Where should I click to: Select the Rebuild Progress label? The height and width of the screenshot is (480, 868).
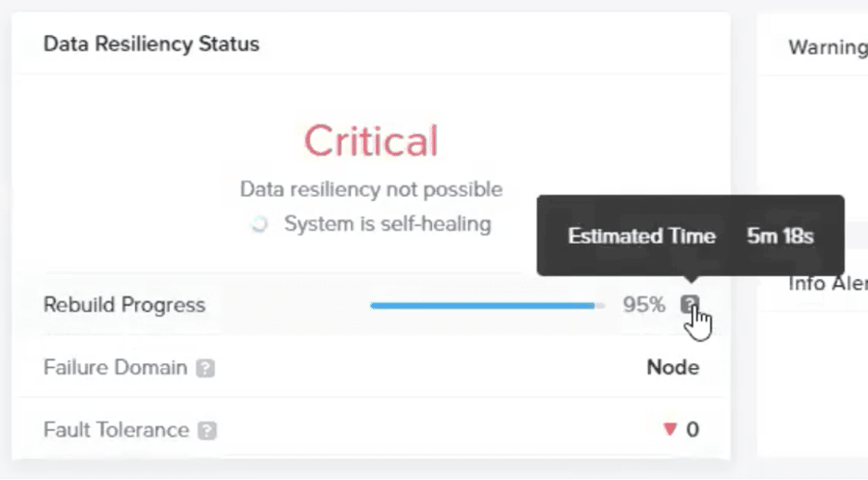[124, 305]
